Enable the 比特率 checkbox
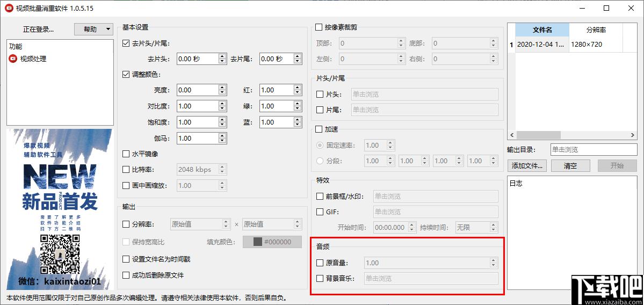The image size is (644, 305). (126, 169)
